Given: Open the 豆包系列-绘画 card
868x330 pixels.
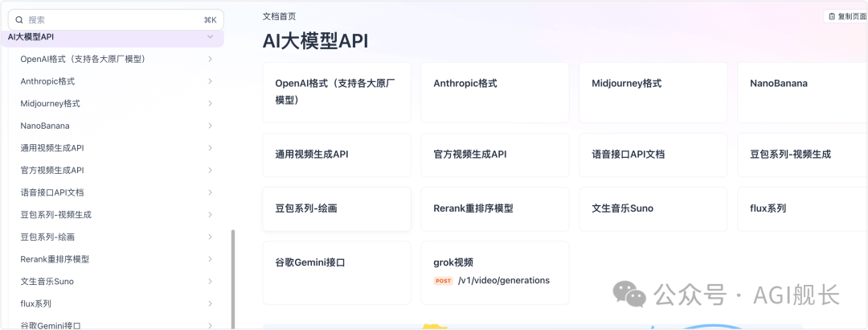Looking at the screenshot, I should pyautogui.click(x=337, y=209).
